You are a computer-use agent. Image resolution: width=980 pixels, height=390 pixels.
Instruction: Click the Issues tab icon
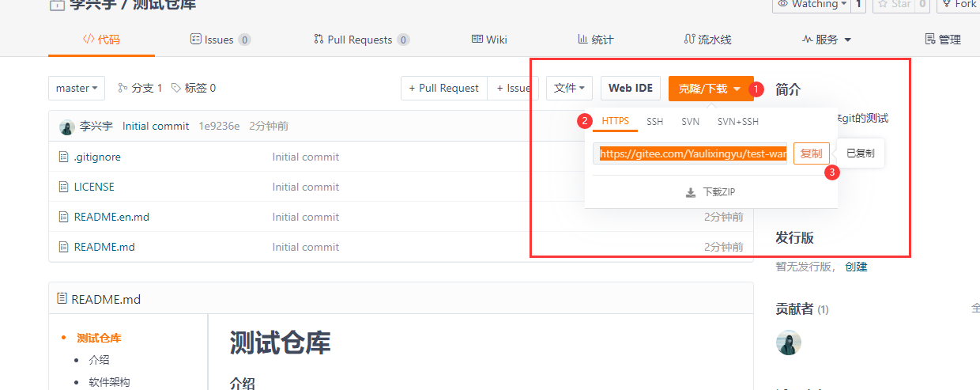click(x=195, y=40)
